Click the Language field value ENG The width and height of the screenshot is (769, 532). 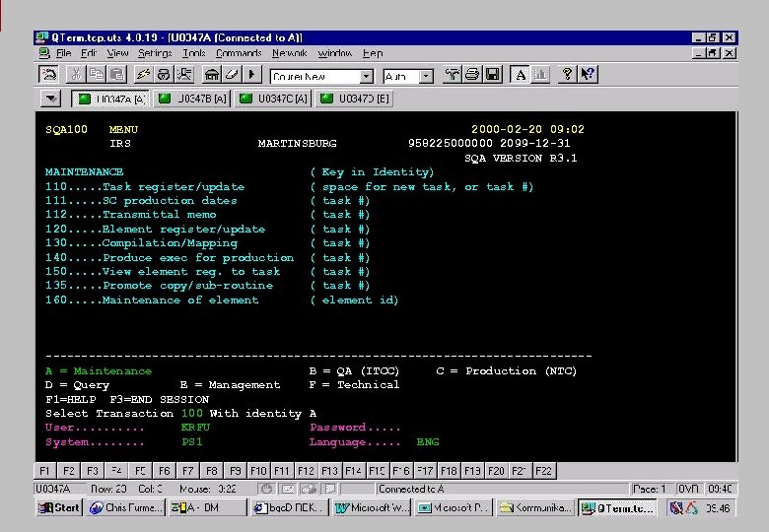point(428,442)
